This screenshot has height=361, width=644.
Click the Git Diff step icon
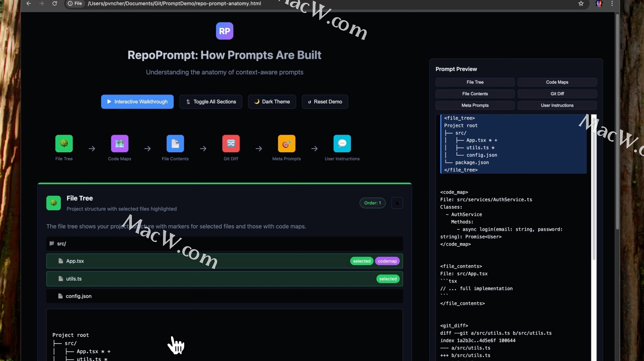tap(231, 144)
